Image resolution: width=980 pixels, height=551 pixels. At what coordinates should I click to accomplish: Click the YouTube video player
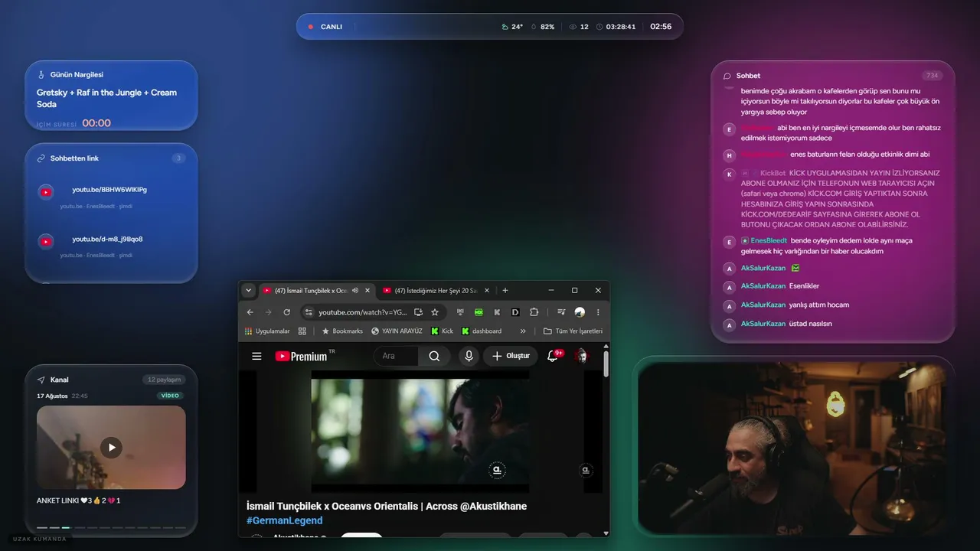(420, 432)
